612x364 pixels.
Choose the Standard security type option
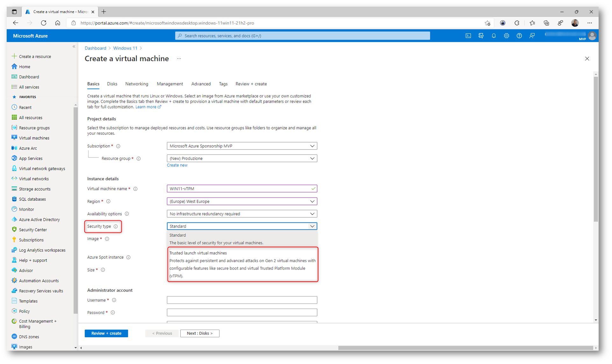pyautogui.click(x=242, y=239)
